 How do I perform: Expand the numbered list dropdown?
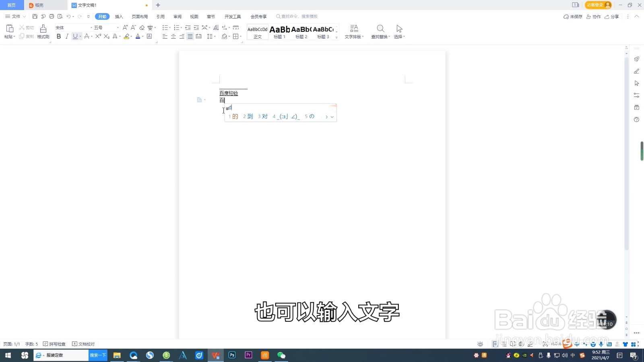[x=181, y=28]
